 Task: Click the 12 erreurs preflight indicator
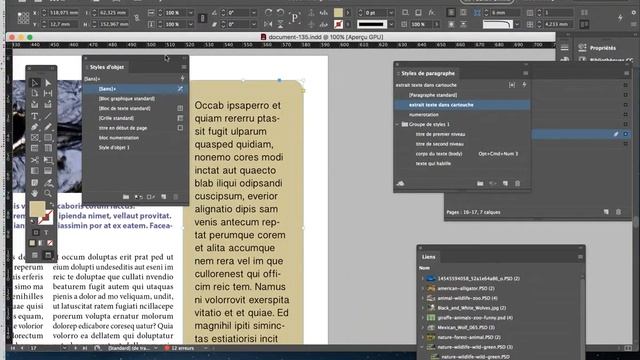coord(179,348)
